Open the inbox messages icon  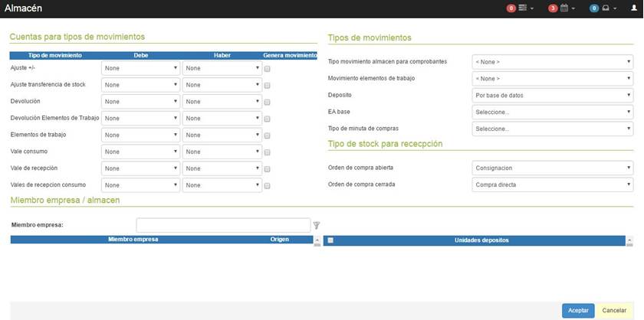[606, 8]
